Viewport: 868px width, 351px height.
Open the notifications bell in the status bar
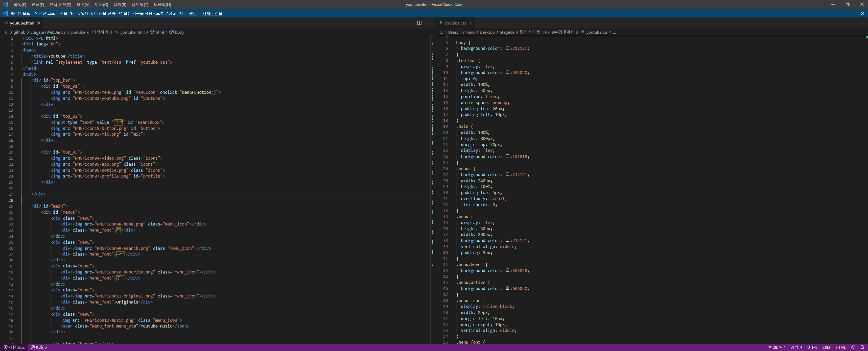pyautogui.click(x=863, y=347)
